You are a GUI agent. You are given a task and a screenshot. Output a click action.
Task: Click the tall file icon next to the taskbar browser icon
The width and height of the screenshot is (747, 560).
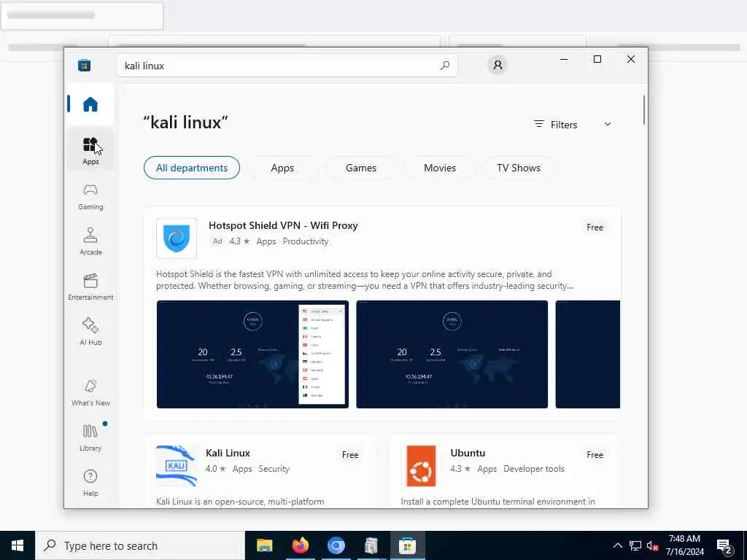pos(371,545)
